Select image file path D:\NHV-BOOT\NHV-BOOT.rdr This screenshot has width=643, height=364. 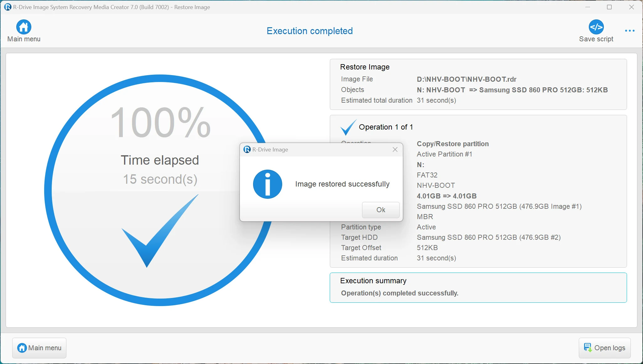(466, 79)
